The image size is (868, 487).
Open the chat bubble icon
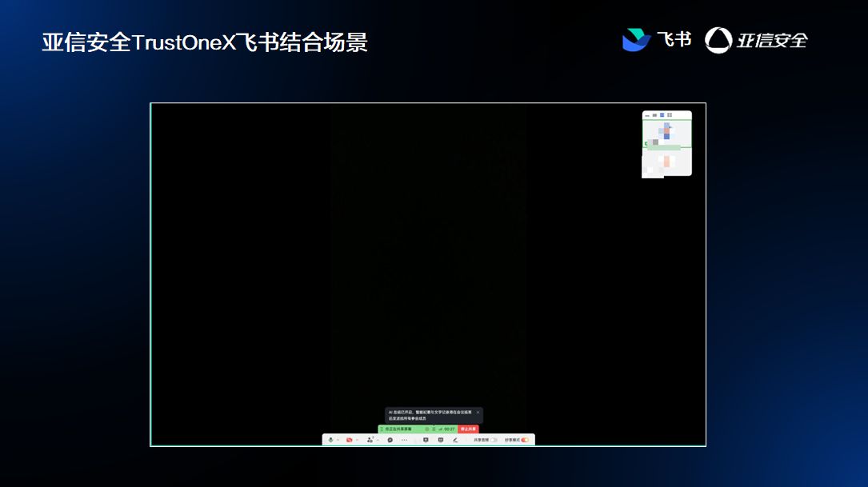[390, 440]
